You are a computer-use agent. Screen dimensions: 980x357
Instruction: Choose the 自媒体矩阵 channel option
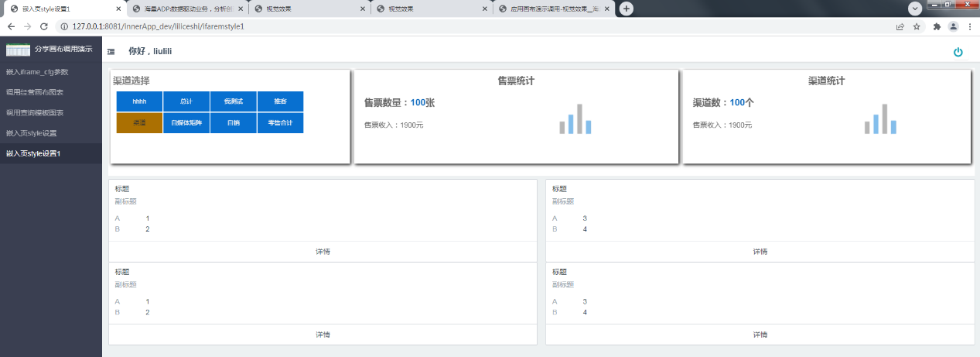coord(186,123)
